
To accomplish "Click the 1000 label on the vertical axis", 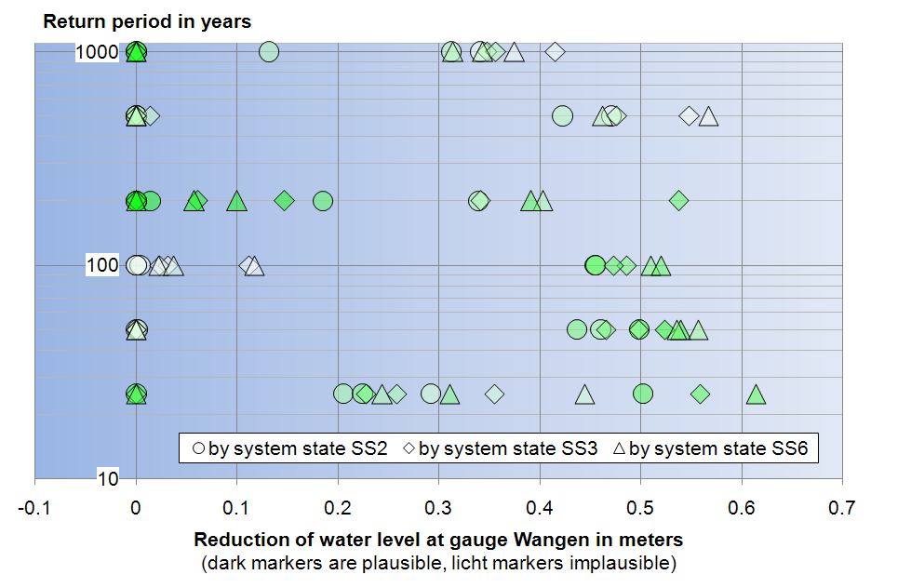I will 97,52.
